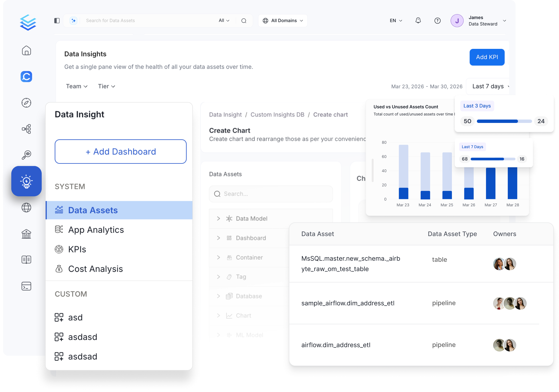This screenshot has height=392, width=559.
Task: Click the Data Asset Type column header
Action: [452, 234]
